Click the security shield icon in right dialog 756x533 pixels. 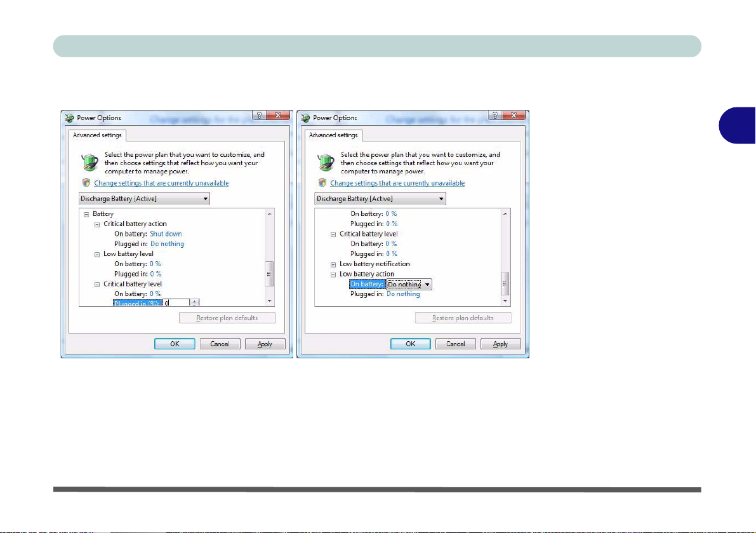pos(322,183)
